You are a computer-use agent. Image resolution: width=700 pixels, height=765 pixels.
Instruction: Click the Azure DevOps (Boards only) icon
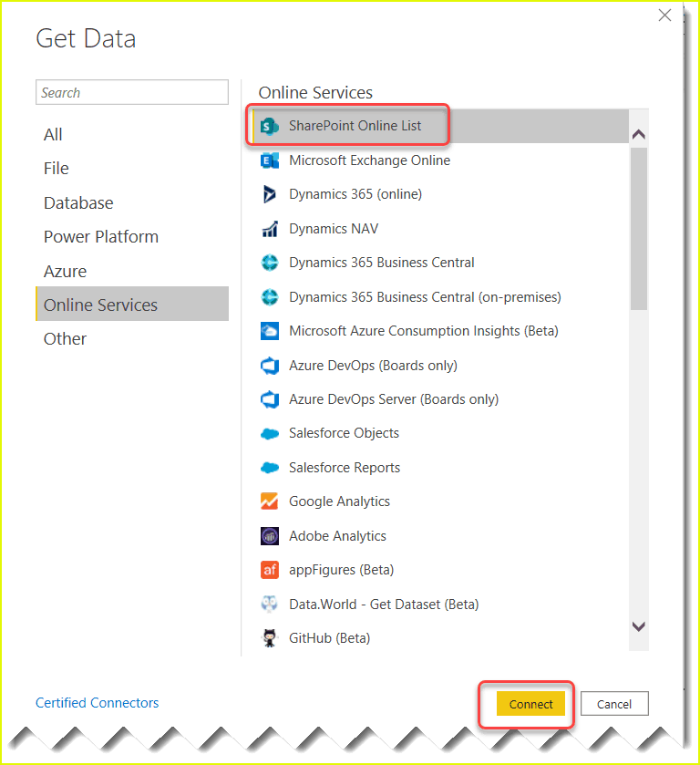coord(269,366)
